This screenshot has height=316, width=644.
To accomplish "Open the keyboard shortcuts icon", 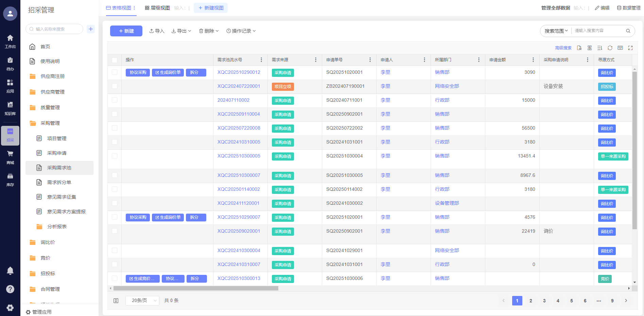I will click(620, 48).
